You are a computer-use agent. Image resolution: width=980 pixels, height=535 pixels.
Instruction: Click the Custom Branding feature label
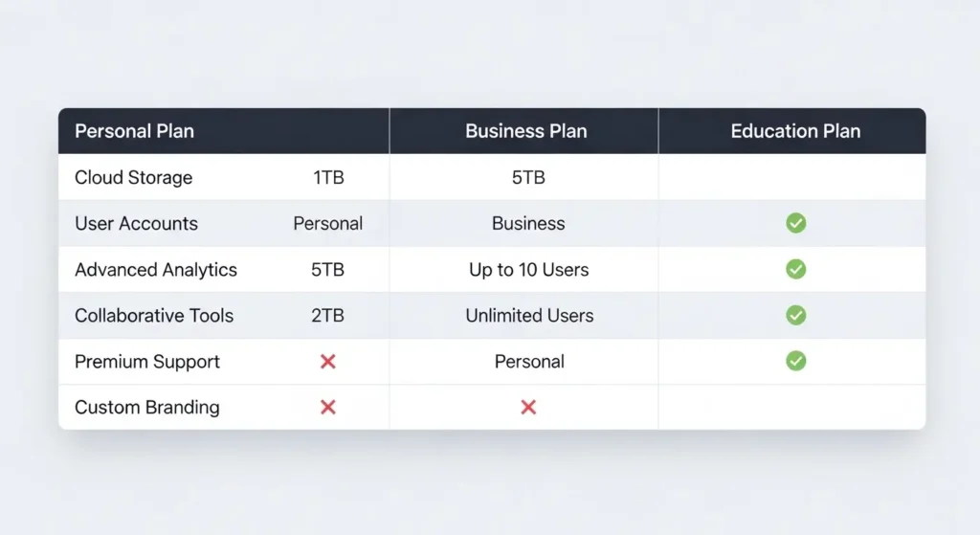[x=147, y=407]
